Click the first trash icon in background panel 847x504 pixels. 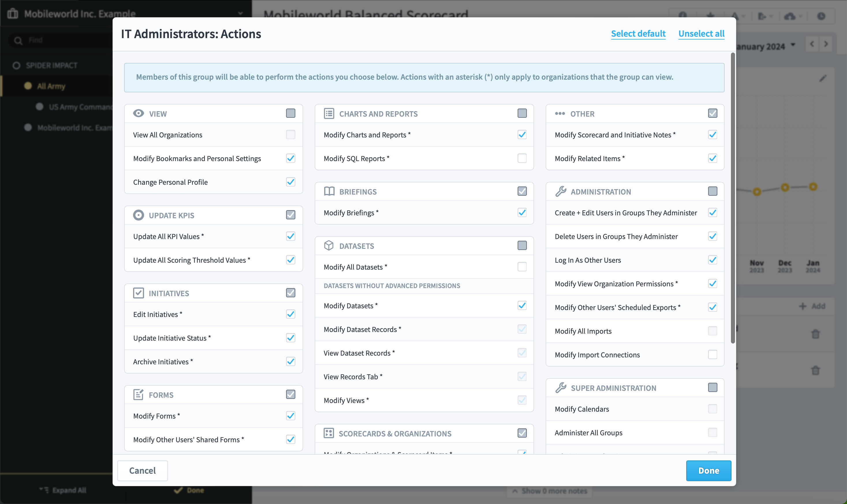point(816,334)
